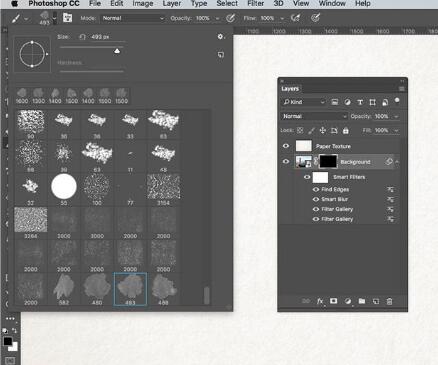Click the create new brush preset icon
438x365 pixels.
pyautogui.click(x=221, y=55)
